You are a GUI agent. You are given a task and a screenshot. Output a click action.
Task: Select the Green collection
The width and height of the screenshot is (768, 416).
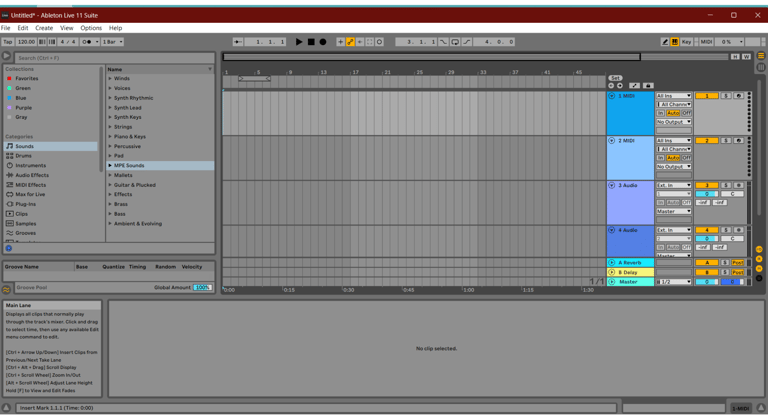click(x=23, y=88)
